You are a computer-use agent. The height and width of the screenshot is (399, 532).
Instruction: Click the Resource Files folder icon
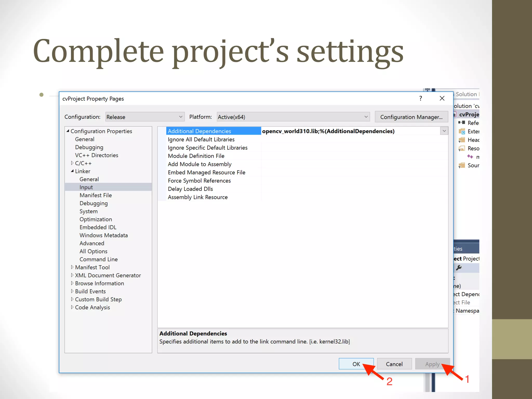[462, 148]
